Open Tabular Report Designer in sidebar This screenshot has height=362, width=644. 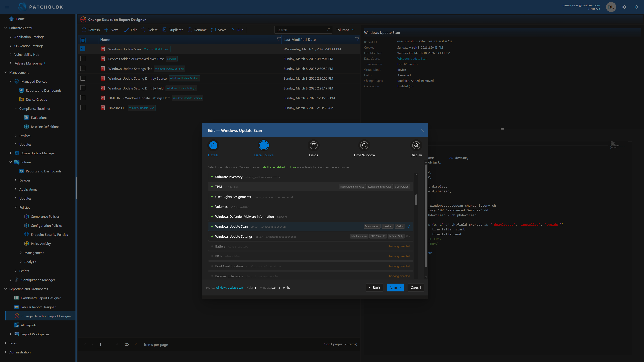tap(38, 307)
